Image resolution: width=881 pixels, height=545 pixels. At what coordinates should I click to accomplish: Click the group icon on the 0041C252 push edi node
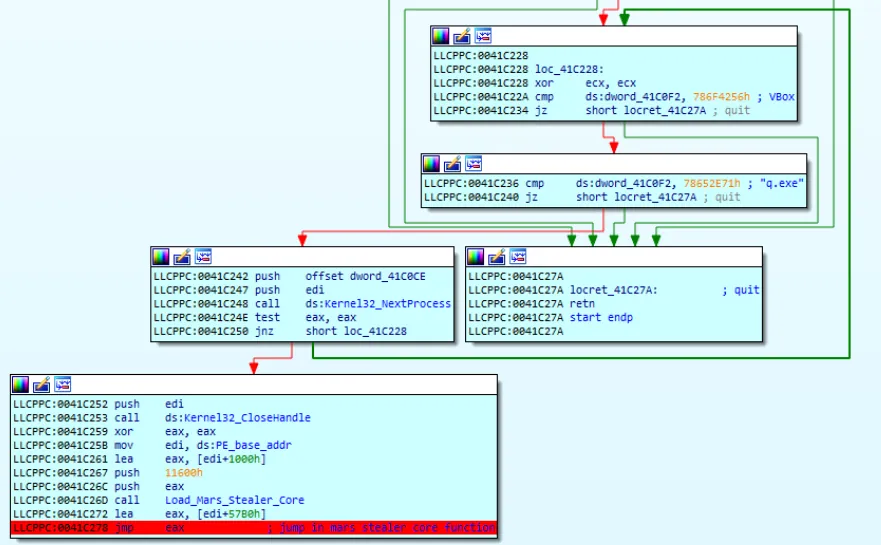[62, 385]
